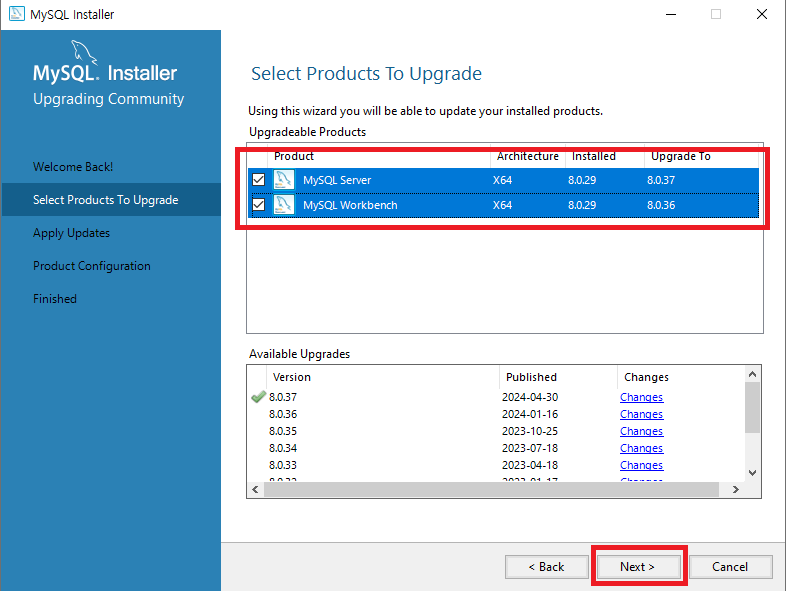Click published date 2023-04-18
The width and height of the screenshot is (786, 591).
click(x=530, y=465)
